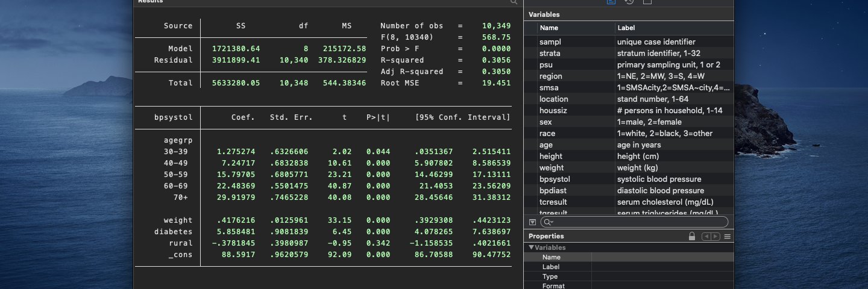Click the Std. Err. column header
Screen dimensions: 868x289
(291, 117)
